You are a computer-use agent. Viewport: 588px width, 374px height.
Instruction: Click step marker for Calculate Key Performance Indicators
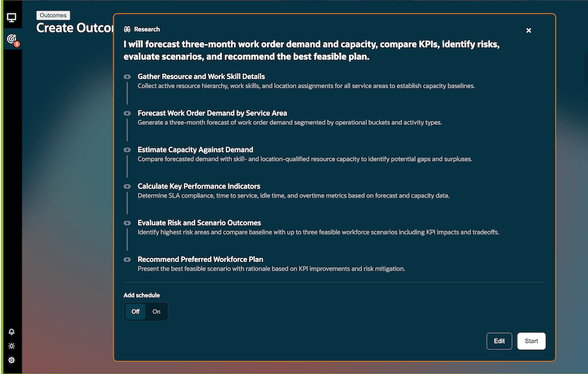(127, 187)
